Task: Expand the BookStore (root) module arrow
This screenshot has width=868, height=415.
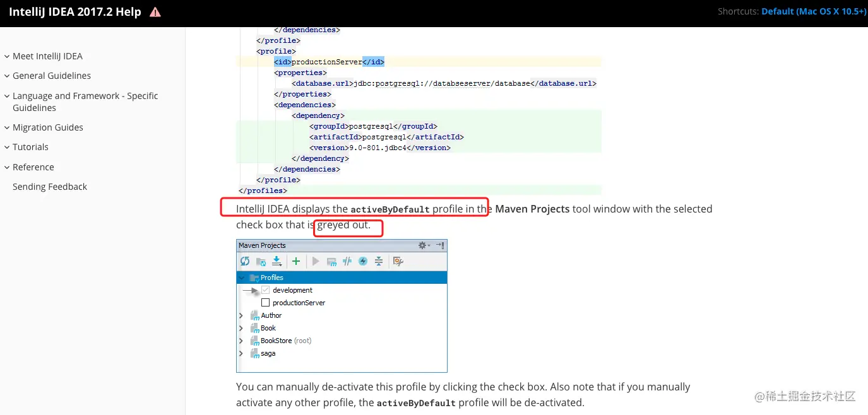Action: (241, 341)
